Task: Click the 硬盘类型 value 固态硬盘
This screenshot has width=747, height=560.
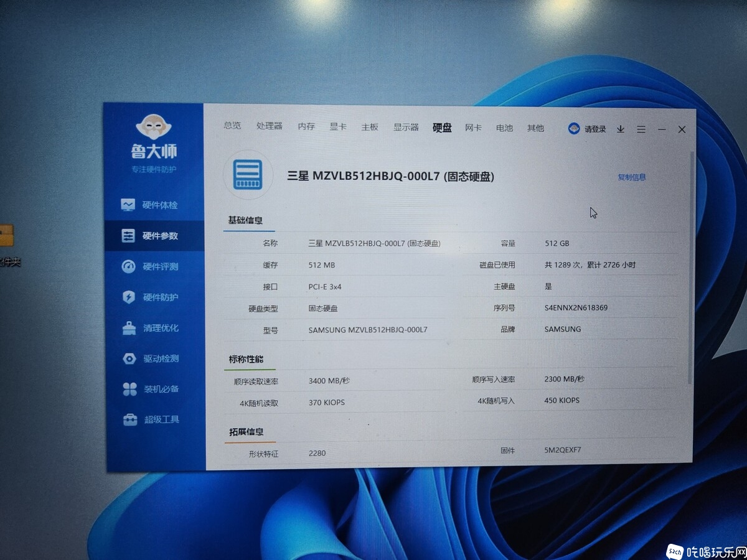Action: [323, 309]
